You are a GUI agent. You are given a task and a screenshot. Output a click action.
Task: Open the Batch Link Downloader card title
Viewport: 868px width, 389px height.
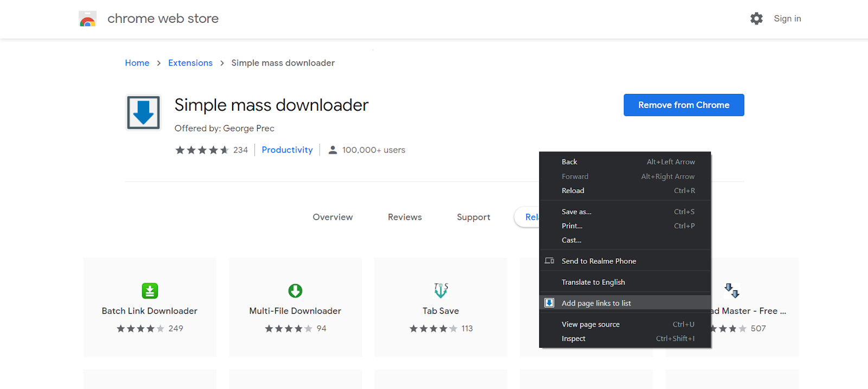[150, 311]
